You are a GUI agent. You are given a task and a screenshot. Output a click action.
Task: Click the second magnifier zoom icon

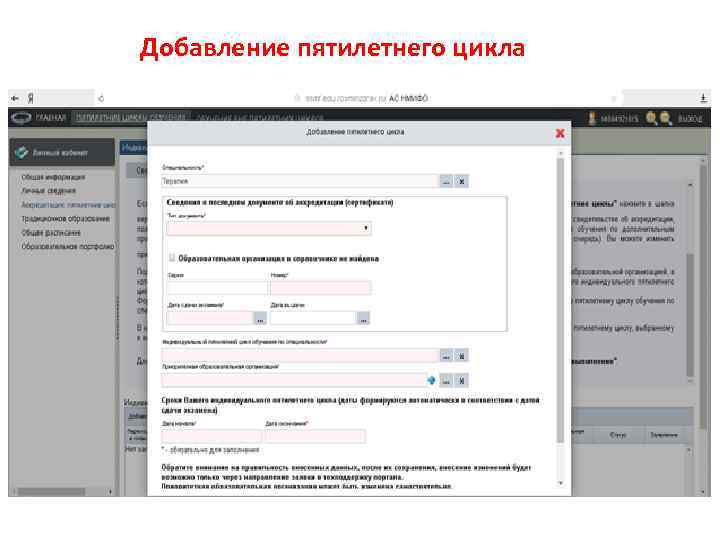pos(665,118)
